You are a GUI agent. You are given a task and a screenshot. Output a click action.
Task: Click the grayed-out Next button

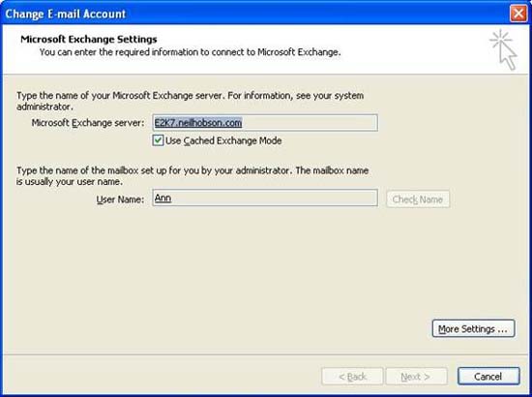point(416,377)
